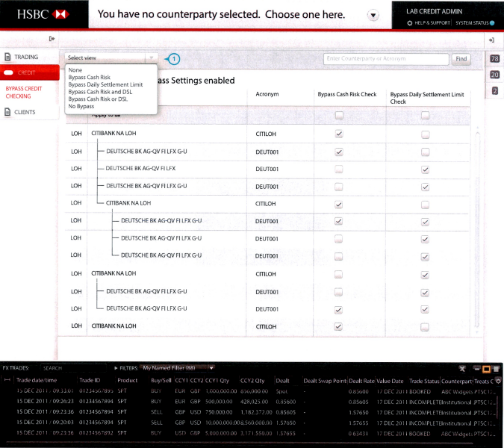This screenshot has width=504, height=448.
Task: Uncheck Bypass Cash Risk for first CITIBANK row
Action: (x=339, y=134)
